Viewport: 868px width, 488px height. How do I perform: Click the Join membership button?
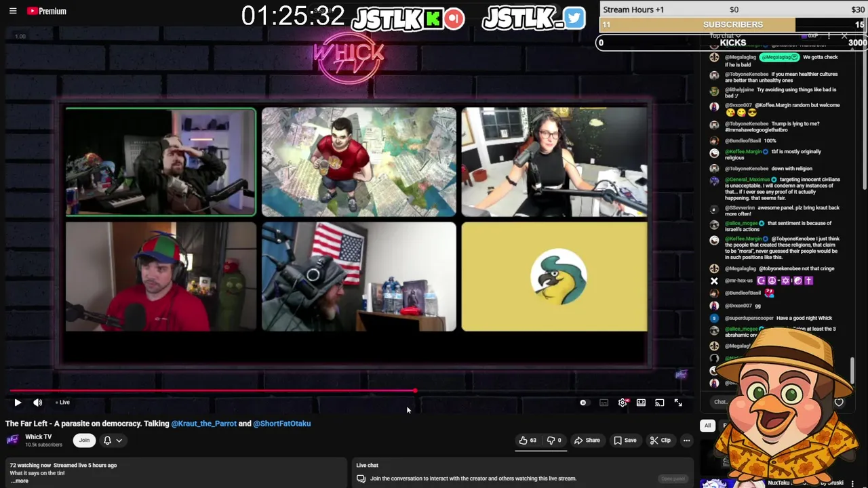point(84,441)
